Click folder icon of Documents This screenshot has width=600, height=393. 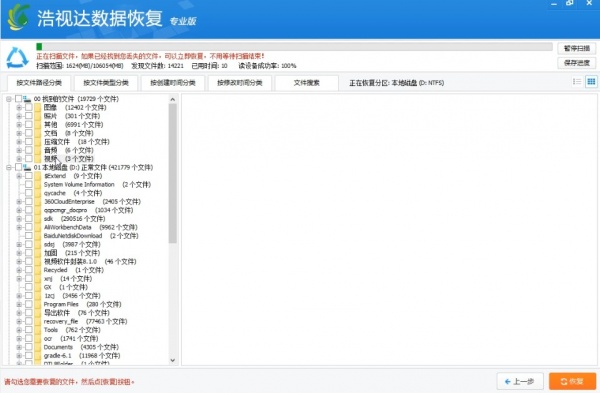coord(38,347)
